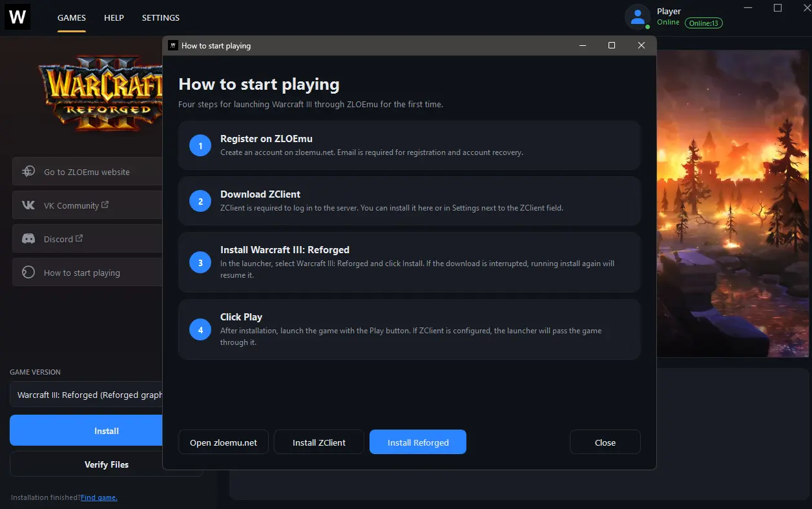The height and width of the screenshot is (509, 812).
Task: Click step 1 number circle
Action: (x=200, y=145)
